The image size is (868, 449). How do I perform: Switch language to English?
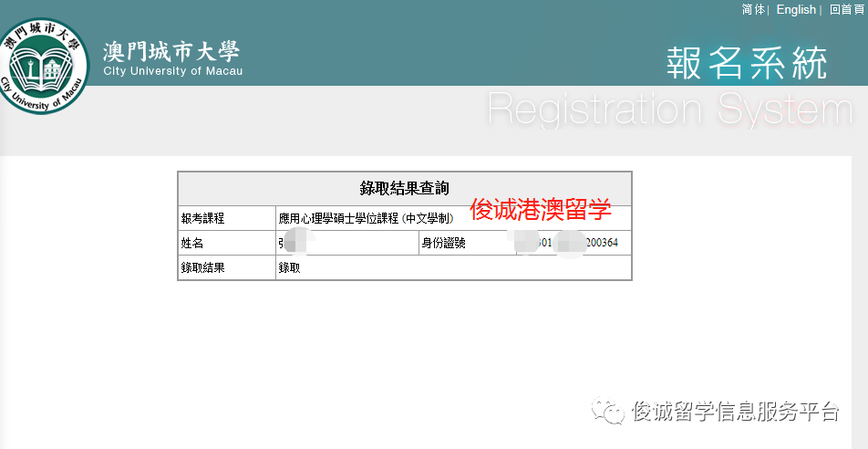coord(795,9)
